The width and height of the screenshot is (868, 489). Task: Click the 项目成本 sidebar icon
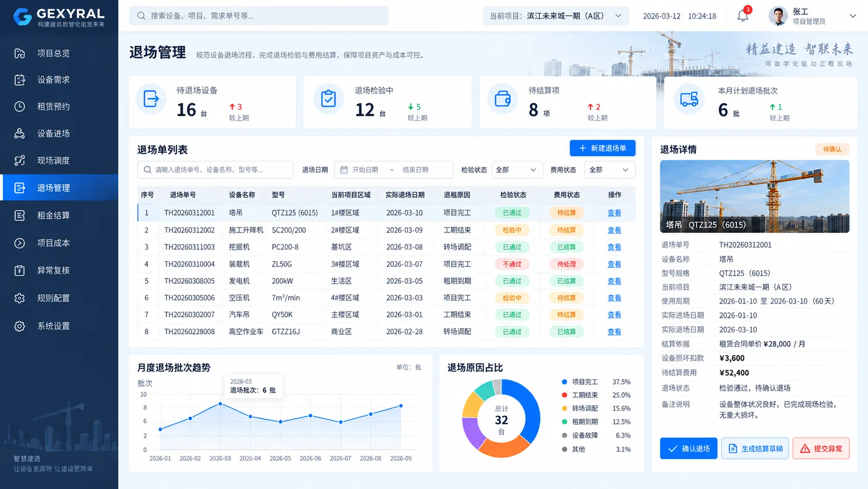20,243
